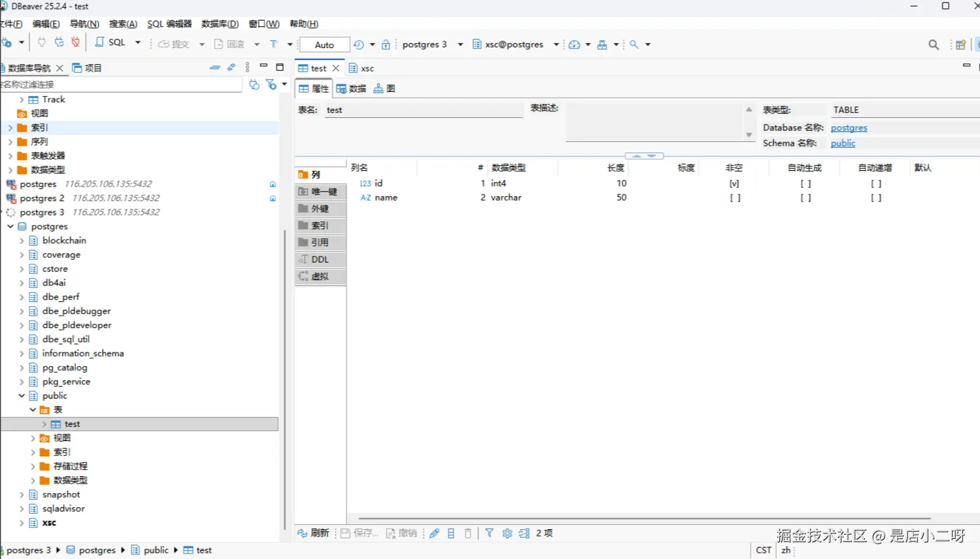Screen dimensions: 980x559
Task: Open column settings via the gear icon
Action: pyautogui.click(x=507, y=533)
